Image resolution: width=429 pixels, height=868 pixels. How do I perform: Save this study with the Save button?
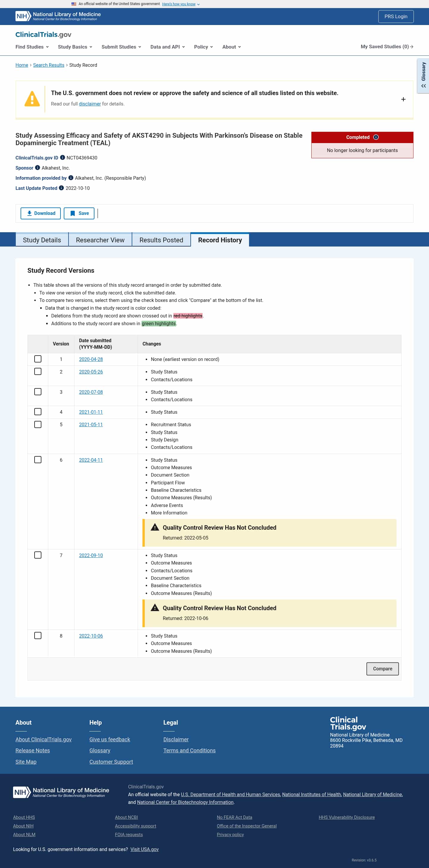[79, 213]
